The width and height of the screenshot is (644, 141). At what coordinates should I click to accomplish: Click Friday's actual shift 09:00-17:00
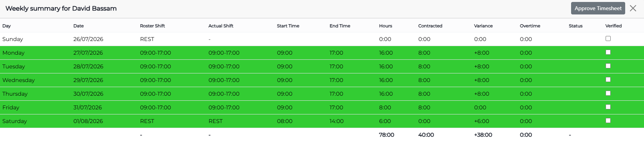(224, 107)
